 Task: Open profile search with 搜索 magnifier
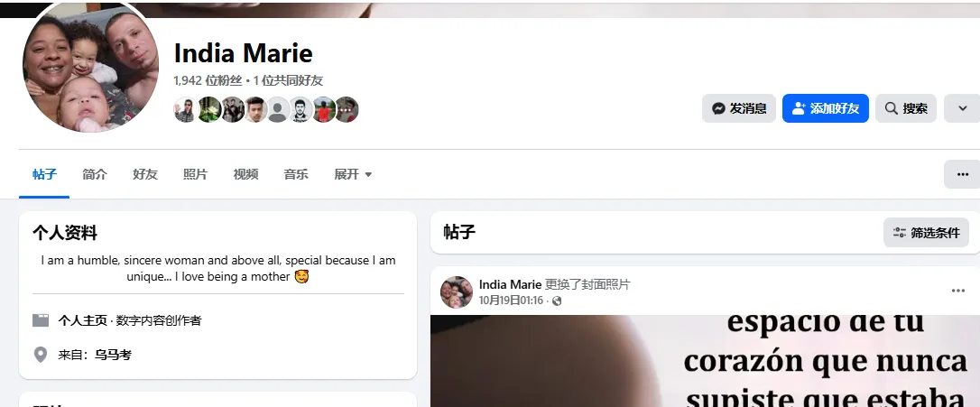coord(906,108)
